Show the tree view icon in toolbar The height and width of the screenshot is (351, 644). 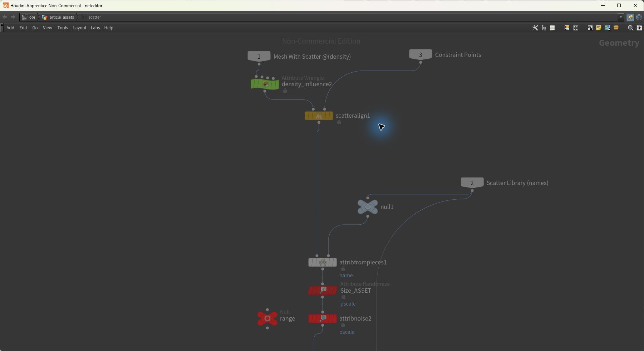tap(544, 28)
